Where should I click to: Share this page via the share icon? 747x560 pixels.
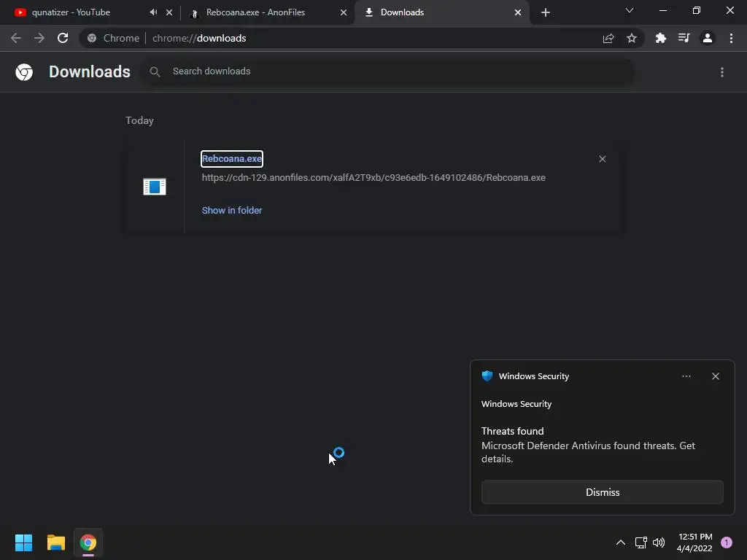(x=608, y=38)
